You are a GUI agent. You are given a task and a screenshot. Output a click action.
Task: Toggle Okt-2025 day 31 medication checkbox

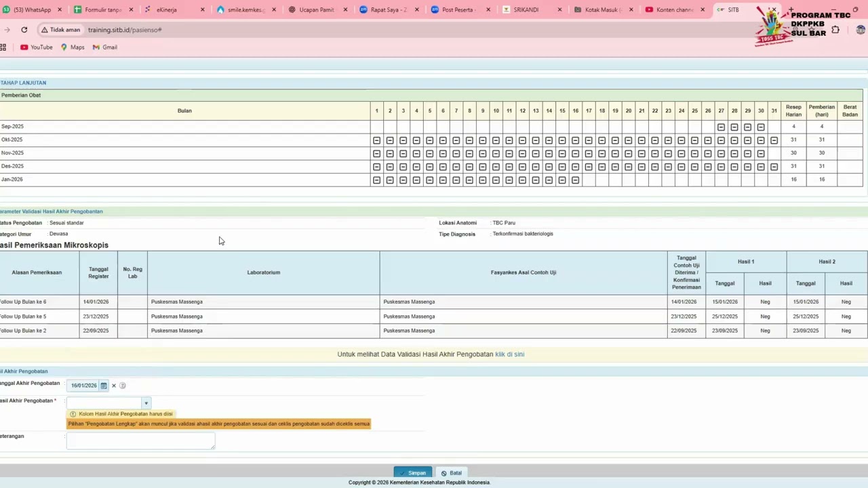click(774, 140)
